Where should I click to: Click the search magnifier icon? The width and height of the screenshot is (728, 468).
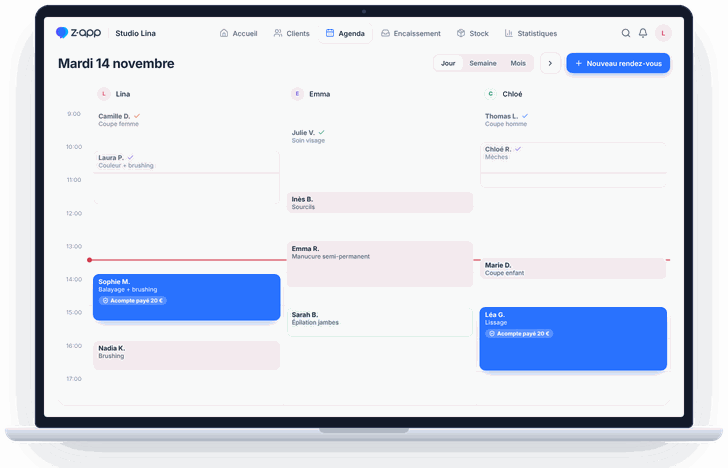(626, 33)
